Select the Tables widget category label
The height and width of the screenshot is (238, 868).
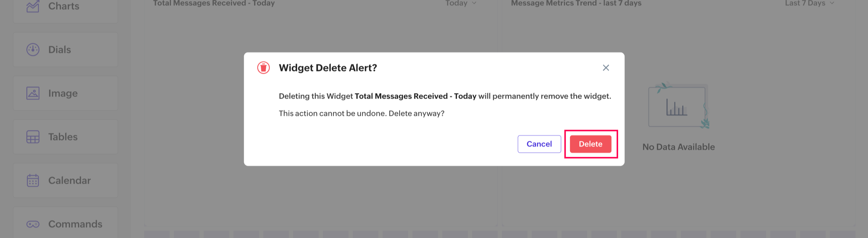[x=63, y=137]
